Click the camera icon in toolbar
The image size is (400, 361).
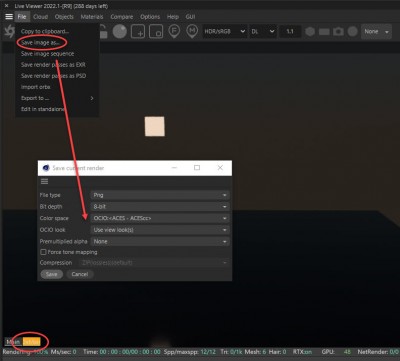click(x=338, y=31)
